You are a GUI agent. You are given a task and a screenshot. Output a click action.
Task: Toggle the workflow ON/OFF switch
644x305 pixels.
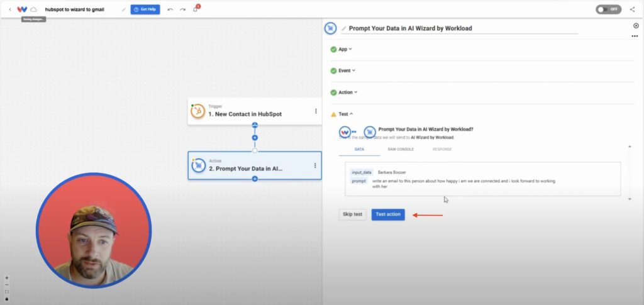[x=608, y=9]
